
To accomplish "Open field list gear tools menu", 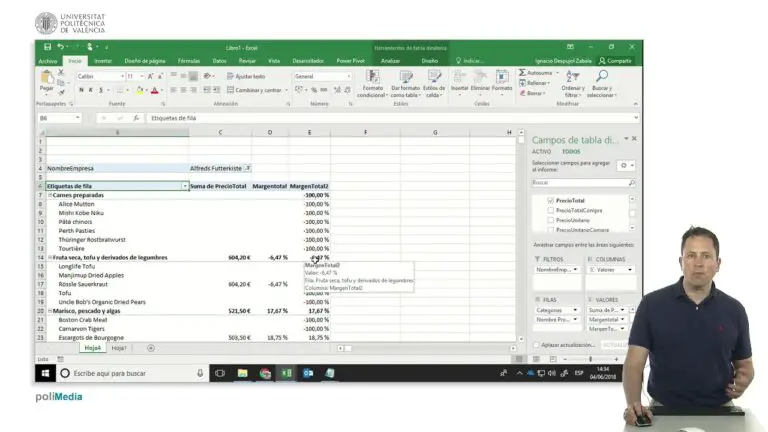I will coord(626,166).
